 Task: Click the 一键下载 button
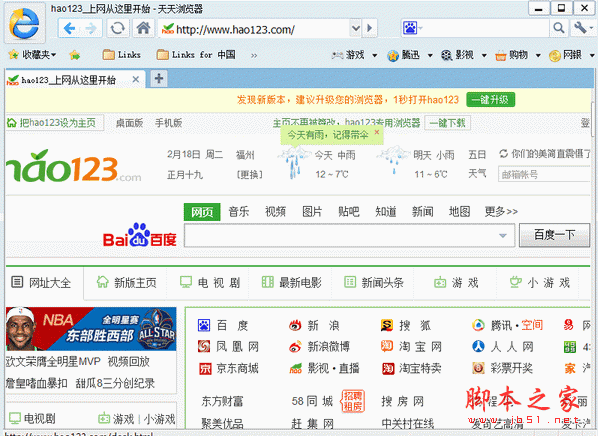(447, 123)
